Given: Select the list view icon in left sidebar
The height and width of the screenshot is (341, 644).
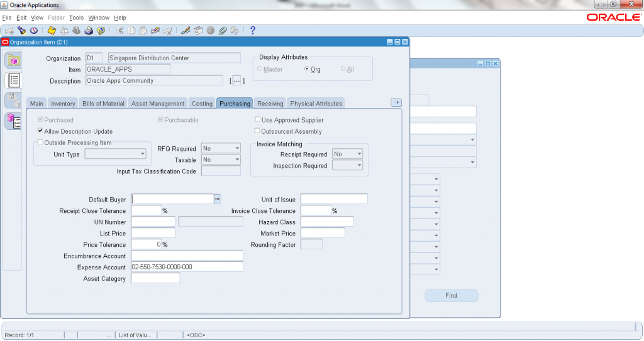Looking at the screenshot, I should tap(13, 80).
